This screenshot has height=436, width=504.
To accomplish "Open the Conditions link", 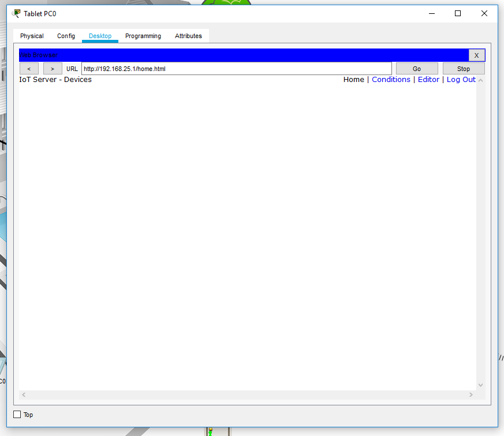I will point(391,80).
